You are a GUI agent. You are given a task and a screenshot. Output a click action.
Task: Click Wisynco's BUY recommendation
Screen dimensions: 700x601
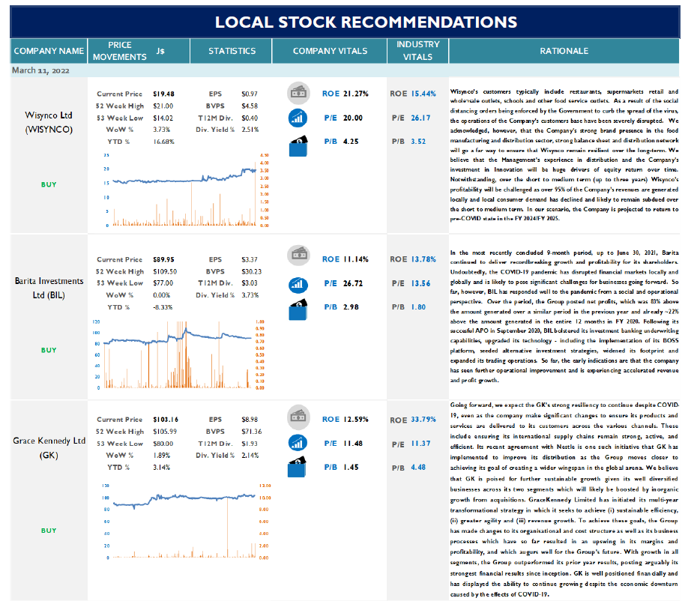point(49,184)
